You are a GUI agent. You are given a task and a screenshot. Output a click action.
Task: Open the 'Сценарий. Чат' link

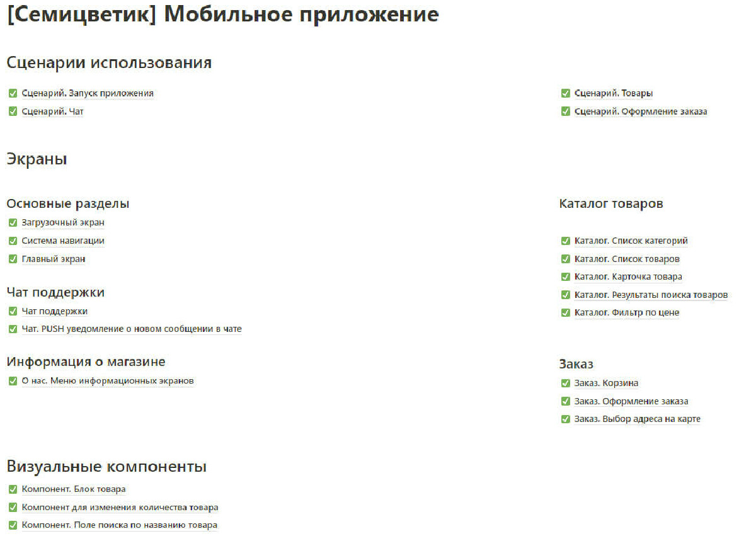(x=52, y=111)
